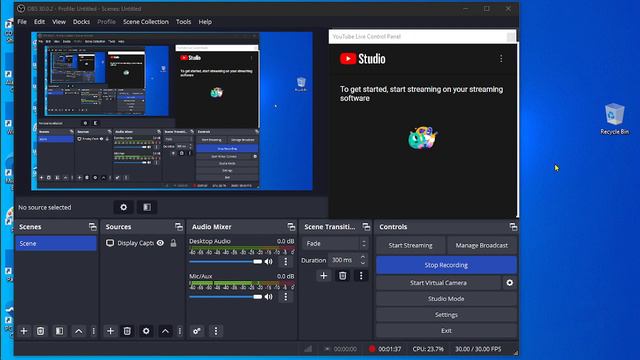Mute Mic/Aux speaker

269,297
